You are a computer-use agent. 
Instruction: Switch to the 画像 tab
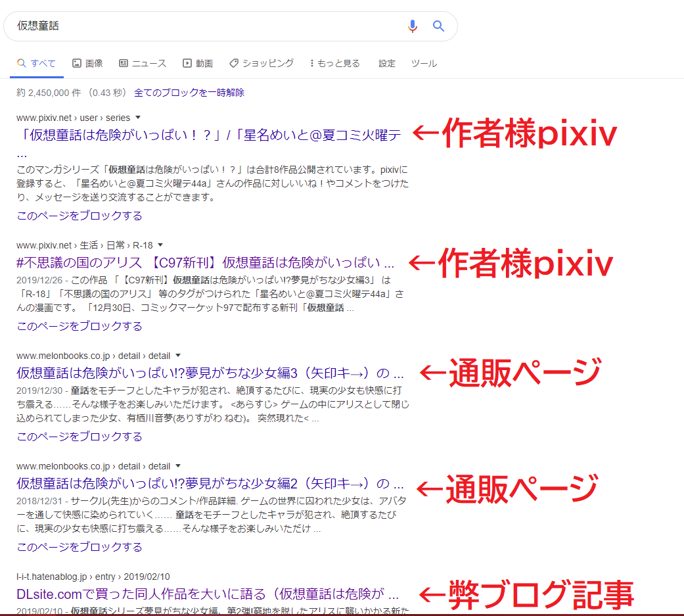87,63
